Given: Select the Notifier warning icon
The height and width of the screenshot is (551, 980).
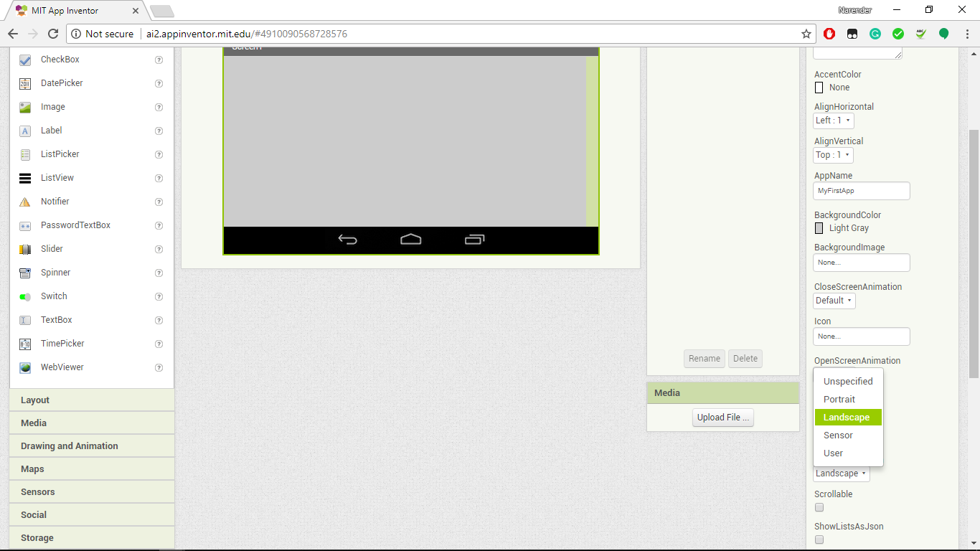Looking at the screenshot, I should coord(25,202).
